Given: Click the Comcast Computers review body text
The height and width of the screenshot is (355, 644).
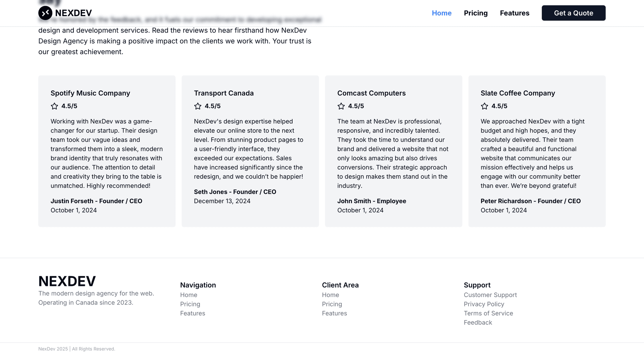Looking at the screenshot, I should [393, 154].
